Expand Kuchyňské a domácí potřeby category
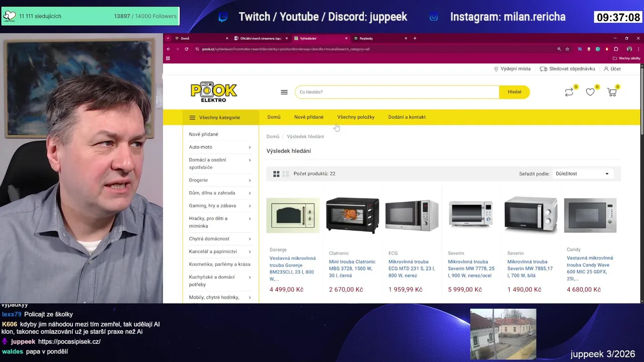Image resolution: width=644 pixels, height=362 pixels. tap(250, 277)
